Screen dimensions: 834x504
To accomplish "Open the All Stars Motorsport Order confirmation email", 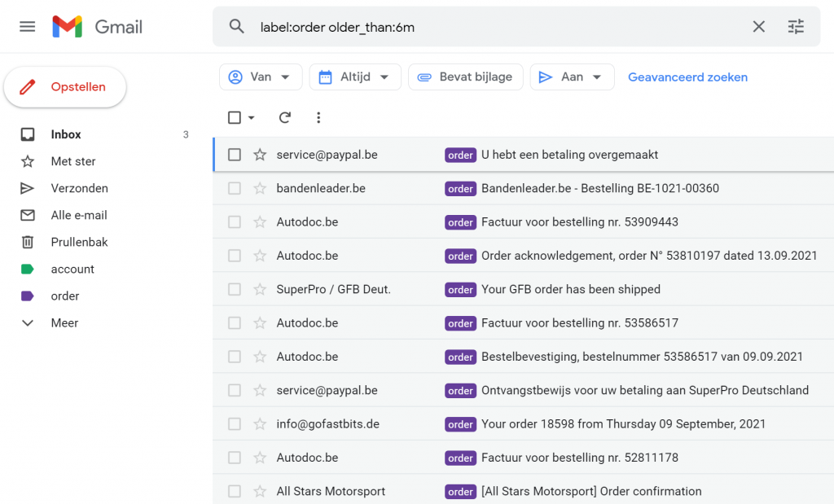I will point(524,491).
